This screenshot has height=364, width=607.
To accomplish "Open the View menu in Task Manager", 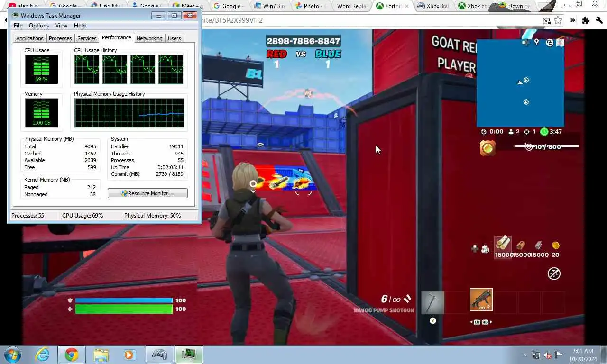I will pos(61,26).
